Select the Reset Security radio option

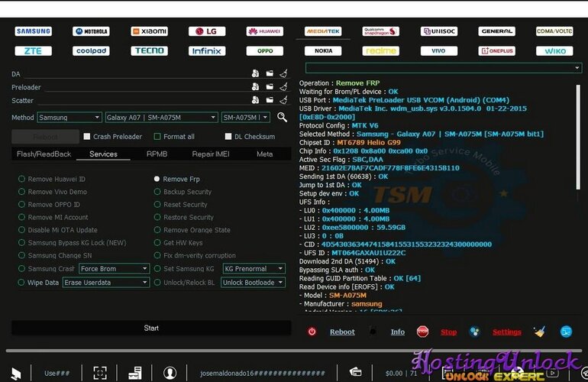click(x=157, y=205)
